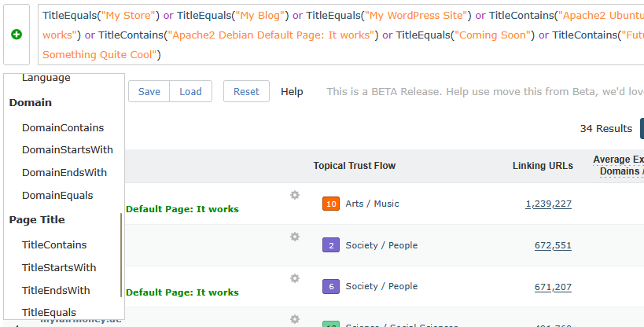644x327 pixels.
Task: Choose TitleContains under Page Title
Action: point(54,245)
